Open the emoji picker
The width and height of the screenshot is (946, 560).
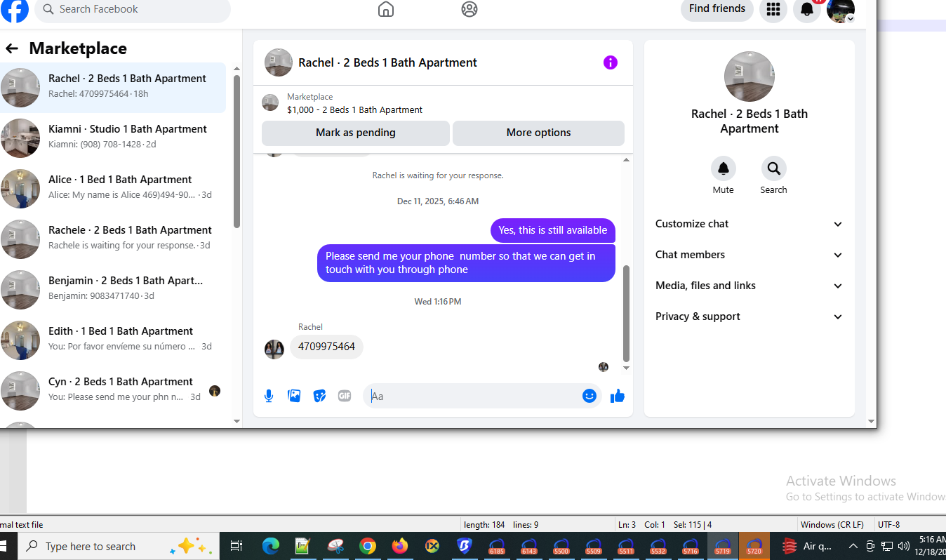[589, 396]
